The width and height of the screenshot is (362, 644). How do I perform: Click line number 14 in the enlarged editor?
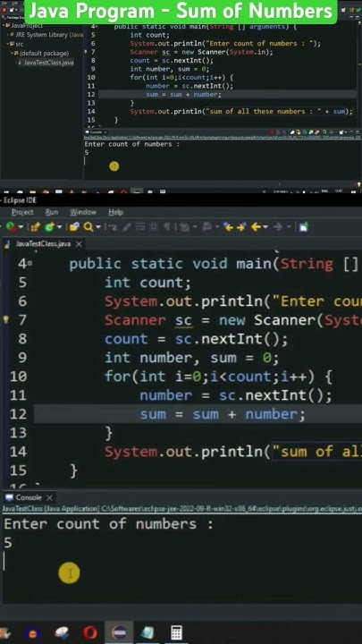pos(18,452)
